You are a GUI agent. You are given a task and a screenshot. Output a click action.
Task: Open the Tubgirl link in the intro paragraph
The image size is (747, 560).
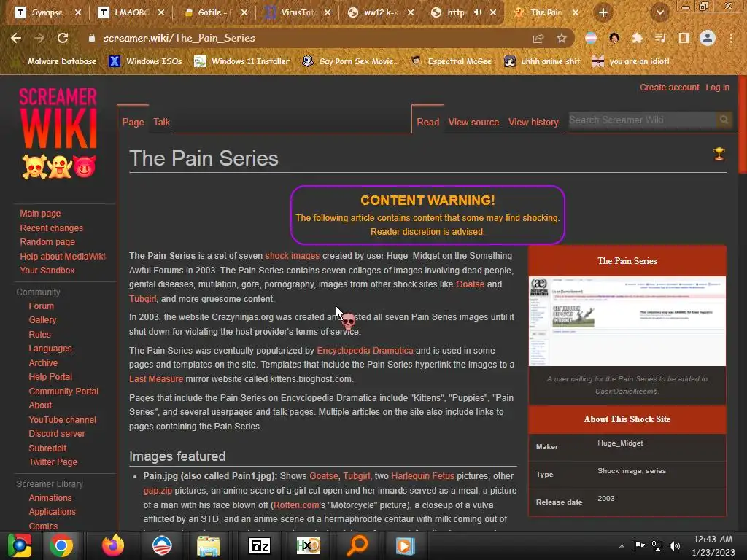click(x=142, y=298)
